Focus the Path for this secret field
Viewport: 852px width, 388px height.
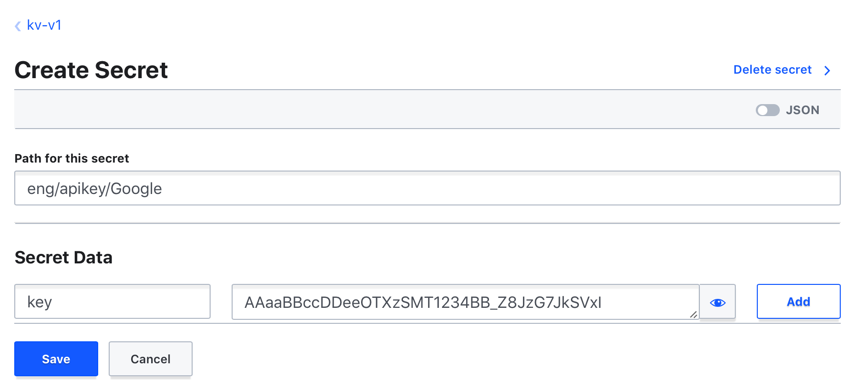click(427, 189)
